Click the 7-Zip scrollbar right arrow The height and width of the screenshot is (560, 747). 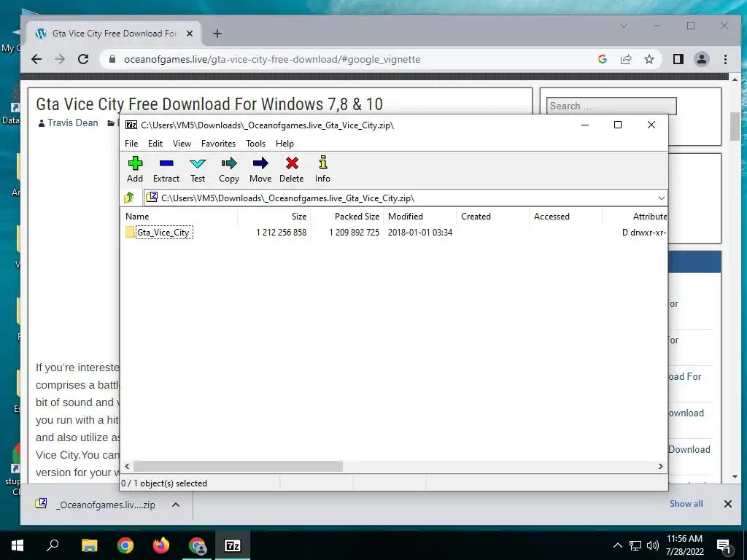click(x=661, y=466)
